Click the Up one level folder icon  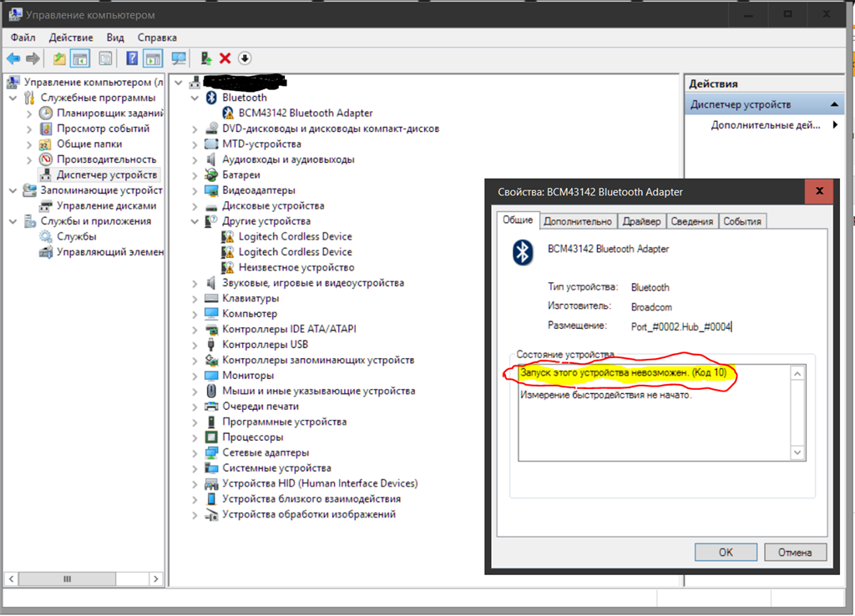click(x=59, y=58)
